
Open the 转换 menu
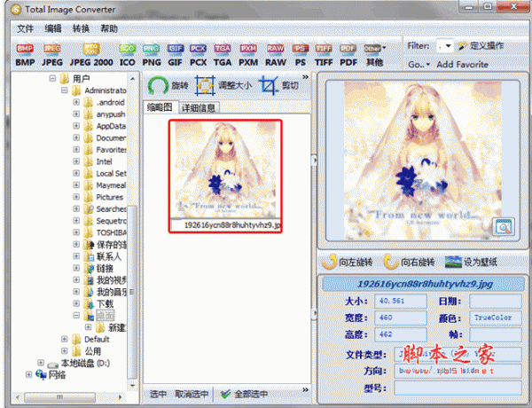coord(81,28)
